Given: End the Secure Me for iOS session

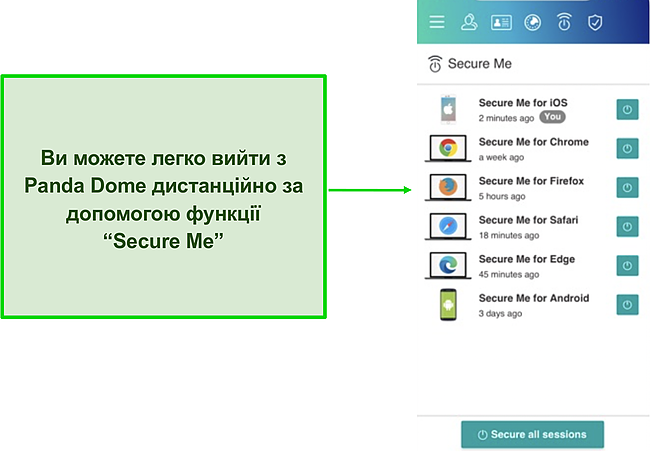Looking at the screenshot, I should pyautogui.click(x=627, y=109).
